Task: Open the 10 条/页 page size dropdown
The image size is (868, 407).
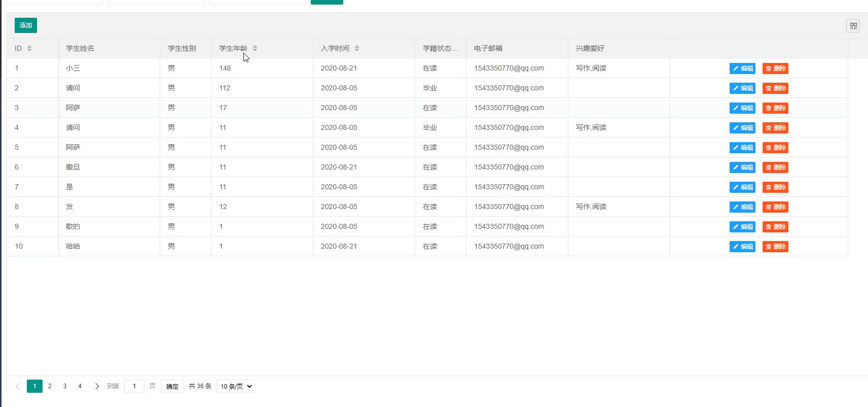Action: click(x=235, y=386)
